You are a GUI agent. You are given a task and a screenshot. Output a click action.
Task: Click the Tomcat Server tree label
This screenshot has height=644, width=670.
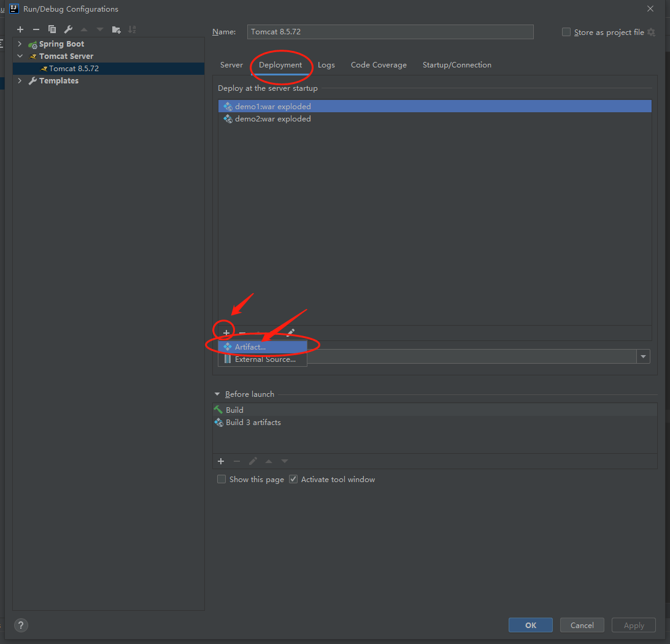pos(66,56)
